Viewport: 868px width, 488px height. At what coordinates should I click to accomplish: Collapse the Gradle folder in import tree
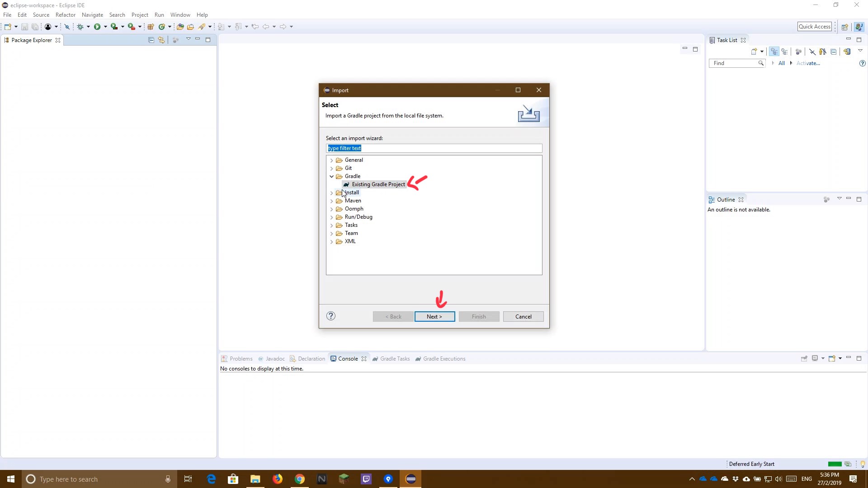(332, 176)
